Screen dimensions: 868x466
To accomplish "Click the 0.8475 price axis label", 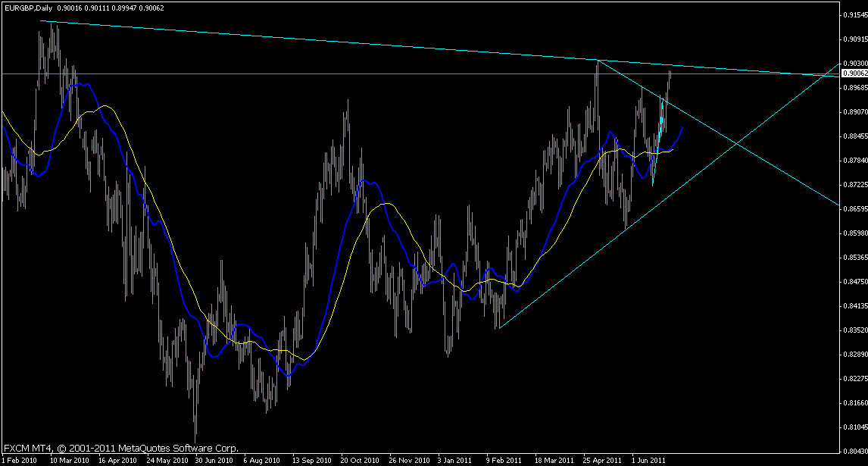I will [855, 281].
